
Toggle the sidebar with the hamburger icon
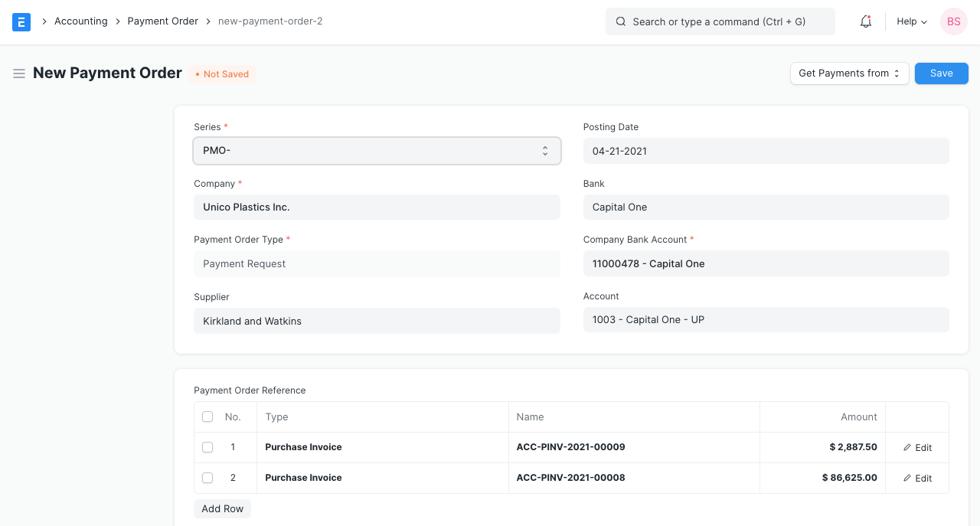click(x=19, y=74)
